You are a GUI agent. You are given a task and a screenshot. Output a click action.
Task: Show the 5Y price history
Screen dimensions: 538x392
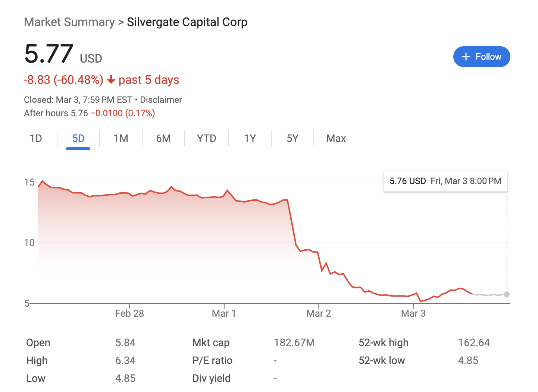[x=293, y=139]
